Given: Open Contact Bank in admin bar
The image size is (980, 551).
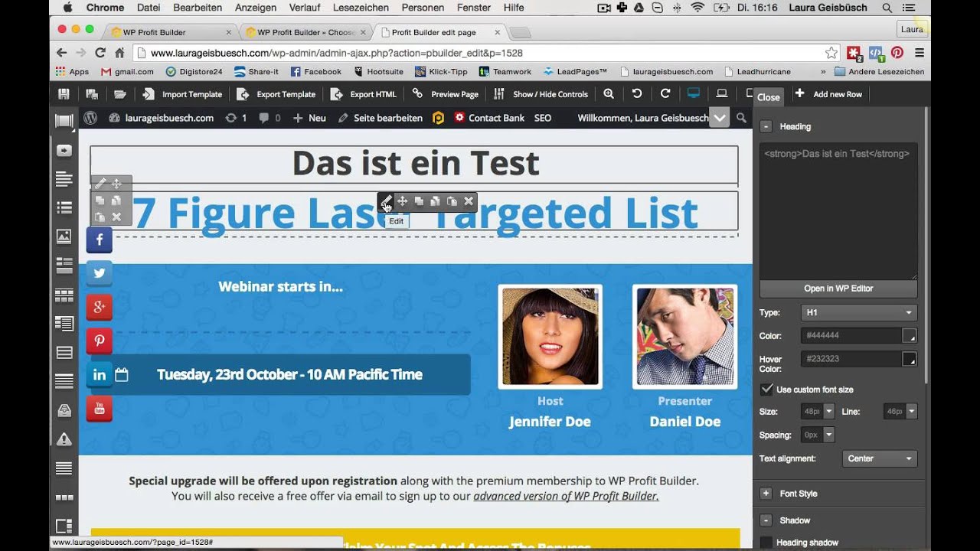Looking at the screenshot, I should tap(488, 118).
